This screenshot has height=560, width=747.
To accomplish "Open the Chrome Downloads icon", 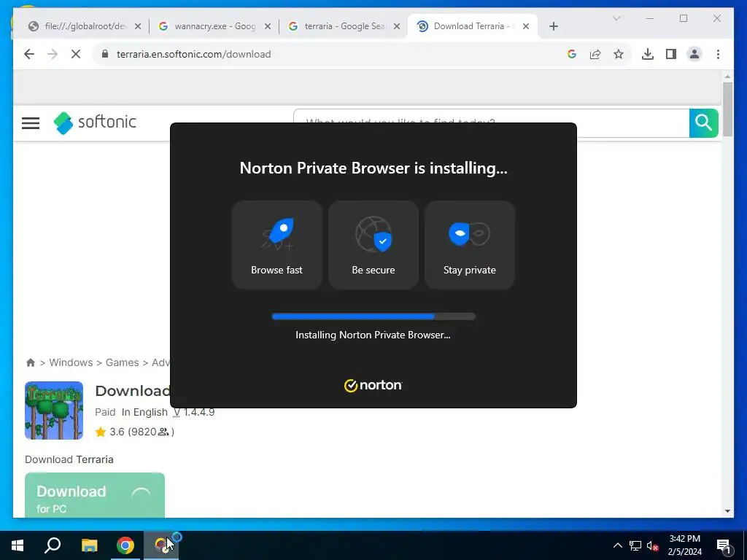I will click(x=648, y=54).
